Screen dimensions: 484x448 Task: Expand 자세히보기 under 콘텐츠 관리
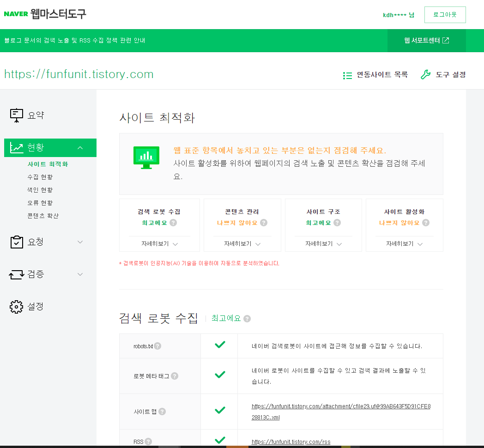click(x=242, y=244)
